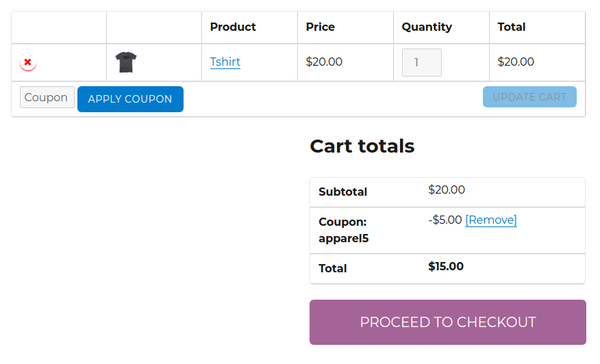
Task: Remove the apparel5 coupon via Remove link
Action: coord(490,220)
